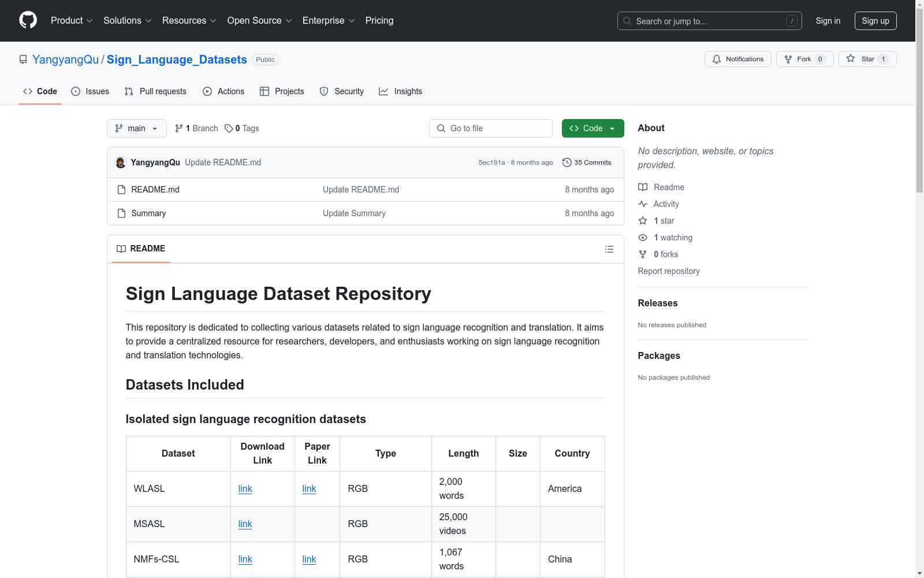924x578 pixels.
Task: Open the Insights tab
Action: tap(401, 91)
